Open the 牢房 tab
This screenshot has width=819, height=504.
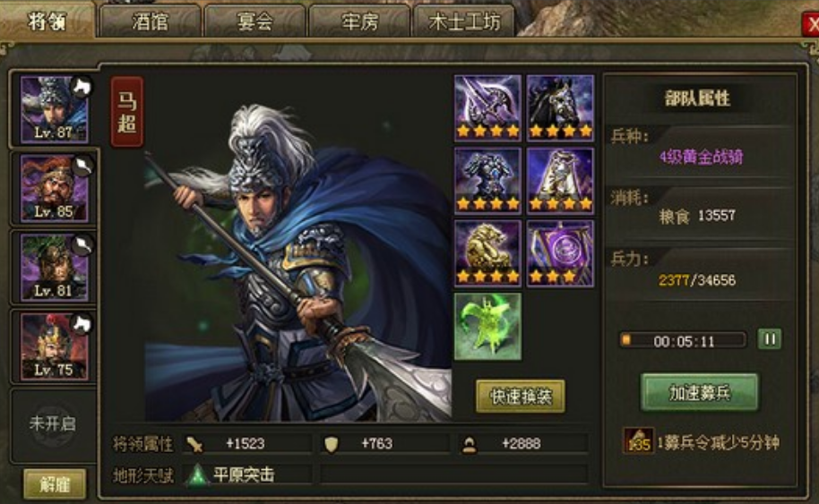[359, 21]
